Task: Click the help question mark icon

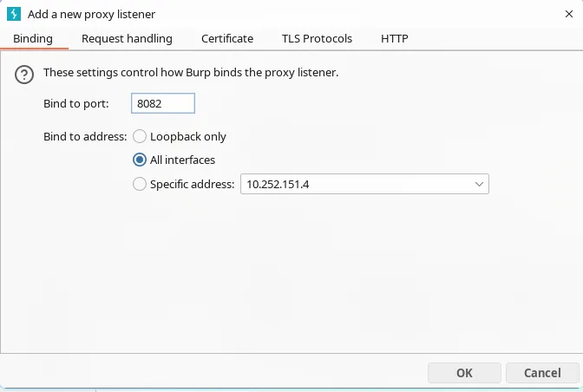Action: point(24,75)
